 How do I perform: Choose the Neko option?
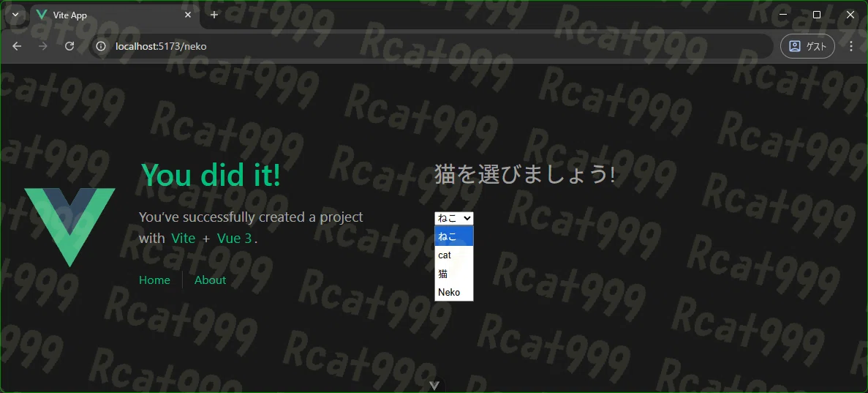[454, 292]
